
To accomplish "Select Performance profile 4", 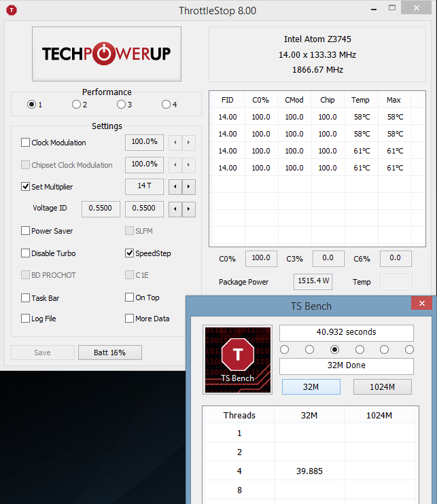I will coord(166,105).
